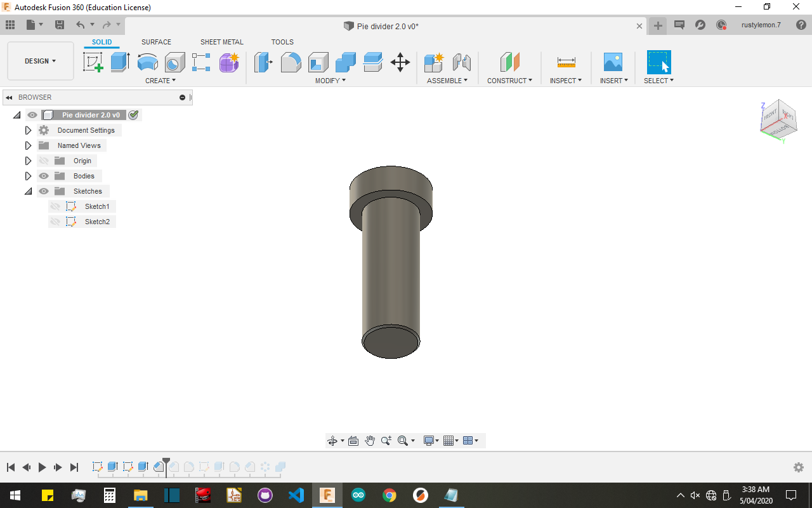Collapse the Pie divider 2.0 v0 root node
Screen dimensions: 812x508
click(x=16, y=115)
